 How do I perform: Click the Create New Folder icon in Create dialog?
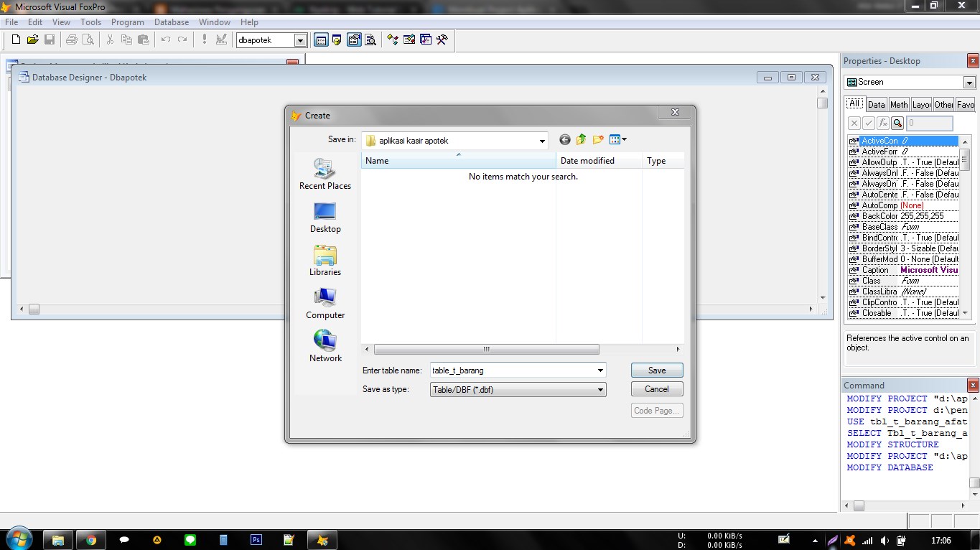598,139
